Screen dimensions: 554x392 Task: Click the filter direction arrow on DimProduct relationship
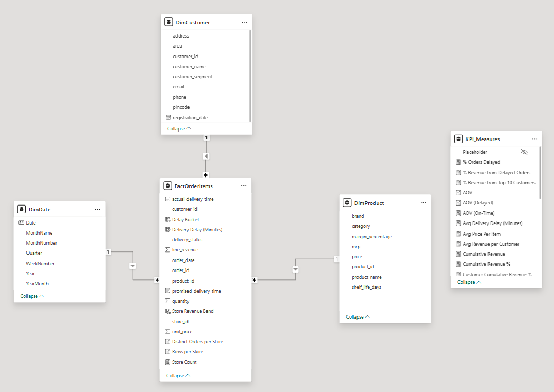point(295,269)
